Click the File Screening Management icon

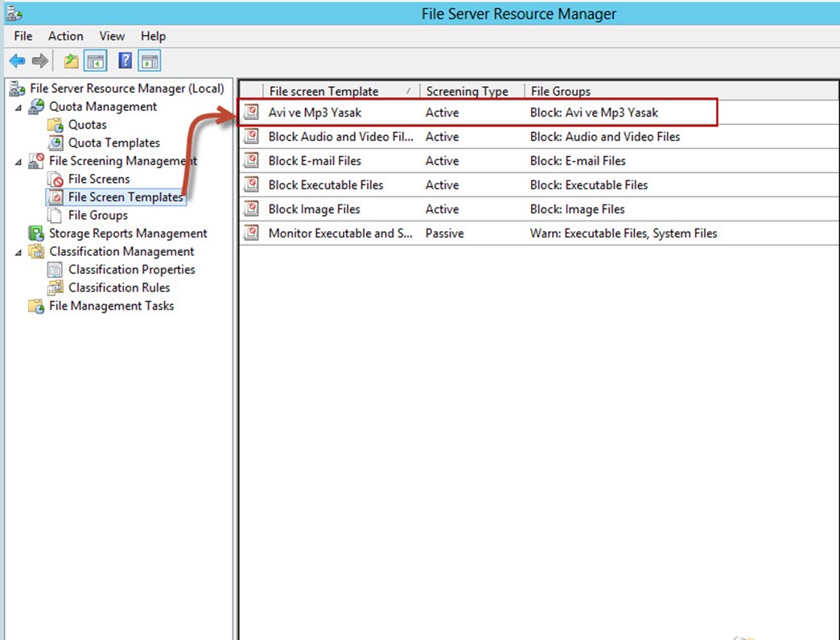click(x=36, y=161)
